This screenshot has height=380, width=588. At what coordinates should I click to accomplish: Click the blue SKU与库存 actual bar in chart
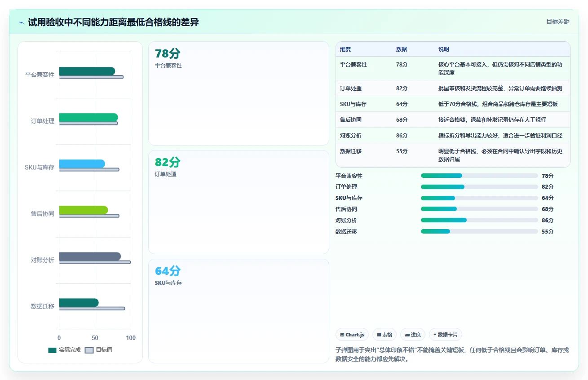point(82,163)
